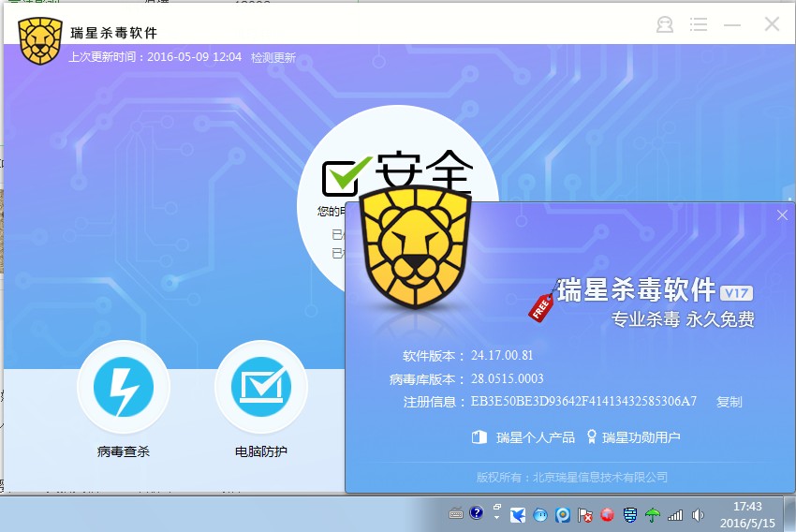
Task: Open the blue round face tray icon
Action: (540, 515)
